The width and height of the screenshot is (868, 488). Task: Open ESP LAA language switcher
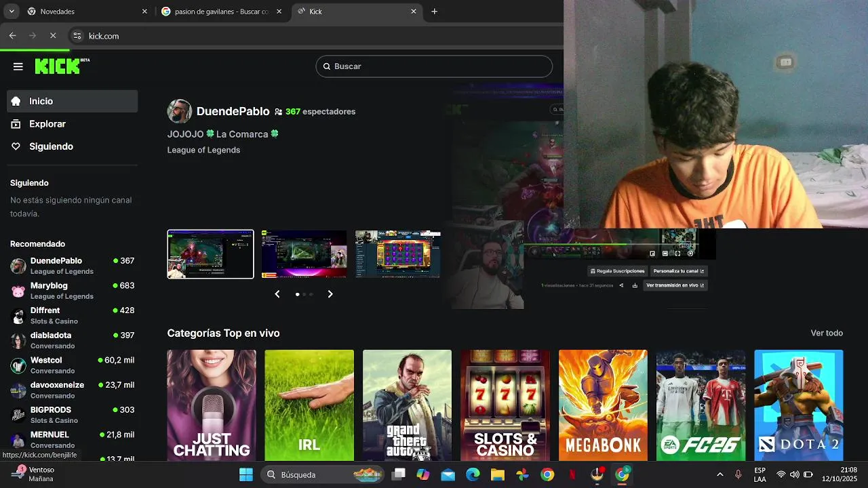[760, 474]
